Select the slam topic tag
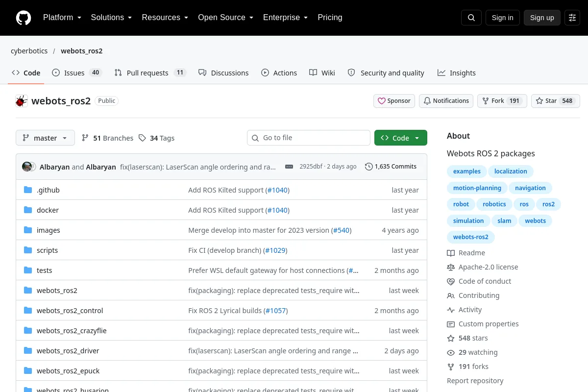Image resolution: width=588 pixels, height=392 pixels. pos(504,221)
